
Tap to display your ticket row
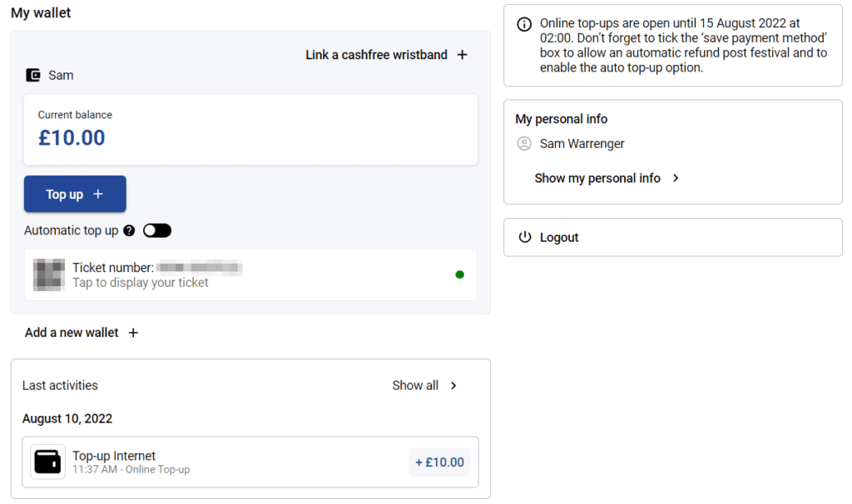point(250,274)
